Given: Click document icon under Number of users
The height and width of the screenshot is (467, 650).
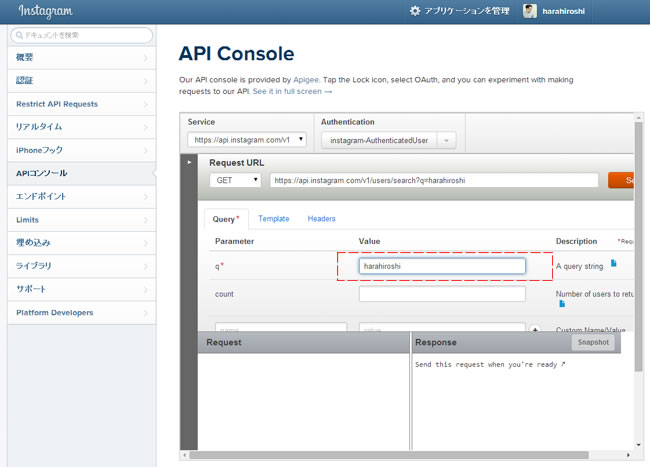Looking at the screenshot, I should pos(562,304).
